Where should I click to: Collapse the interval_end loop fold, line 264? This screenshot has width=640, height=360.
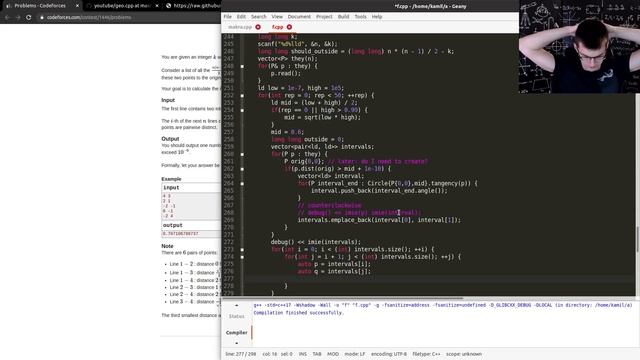pos(242,184)
